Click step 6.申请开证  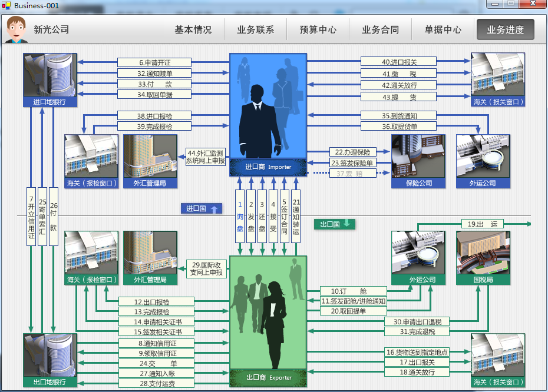coord(155,62)
